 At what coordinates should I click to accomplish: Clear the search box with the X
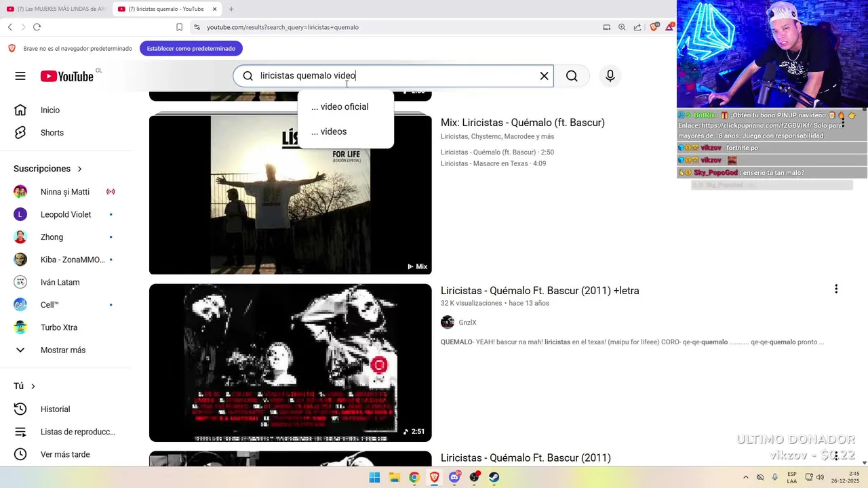544,76
